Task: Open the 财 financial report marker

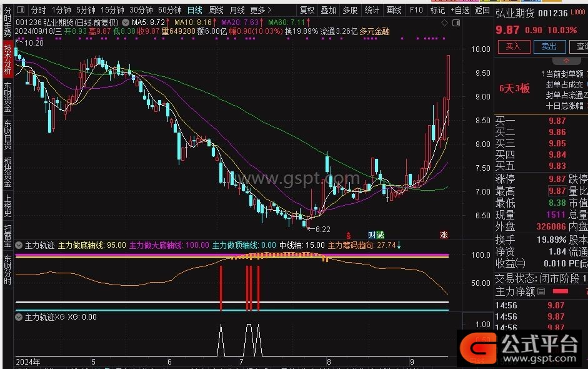Action: (372, 235)
